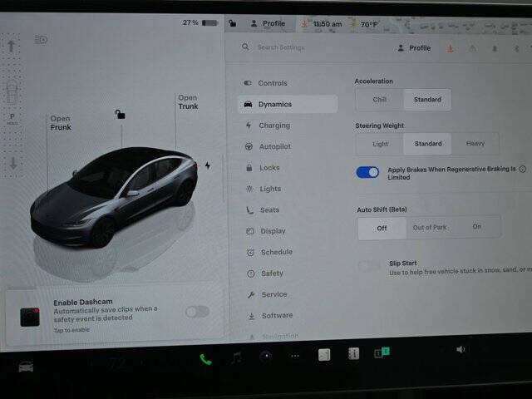The height and width of the screenshot is (399, 532).
Task: Open the Charging settings menu
Action: [288, 126]
